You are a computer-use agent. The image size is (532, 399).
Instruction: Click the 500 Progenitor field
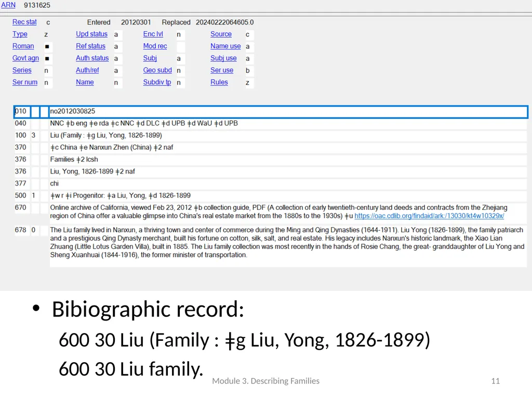pos(288,196)
